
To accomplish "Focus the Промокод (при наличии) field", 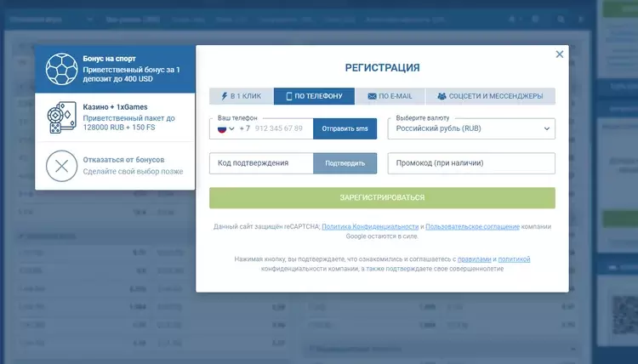I will pos(471,163).
